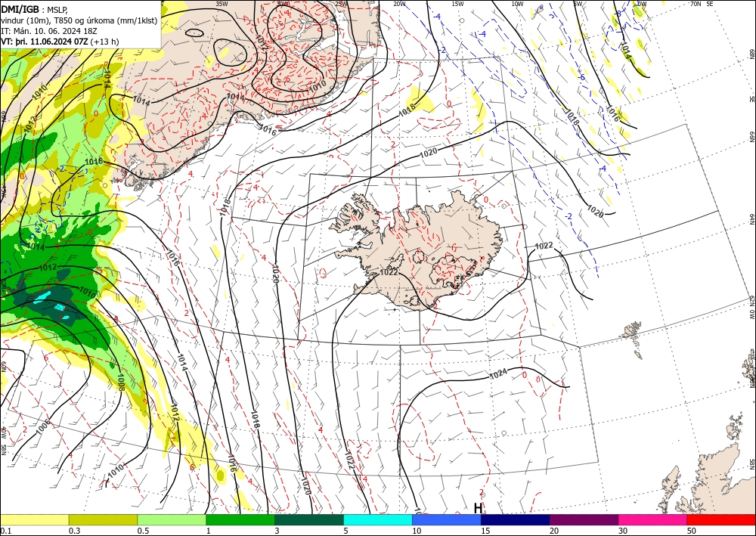Click the 15W longitude label
Image resolution: width=756 pixels, height=536 pixels.
pos(457,4)
